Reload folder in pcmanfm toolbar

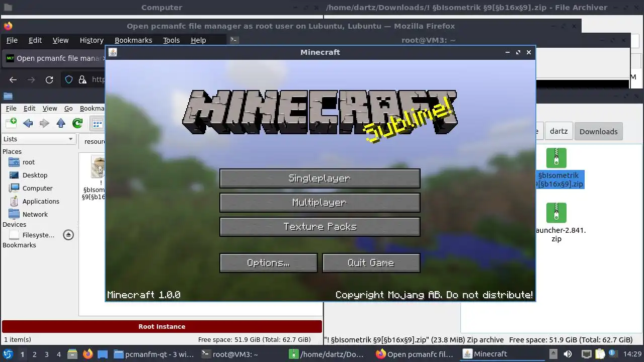coord(77,123)
